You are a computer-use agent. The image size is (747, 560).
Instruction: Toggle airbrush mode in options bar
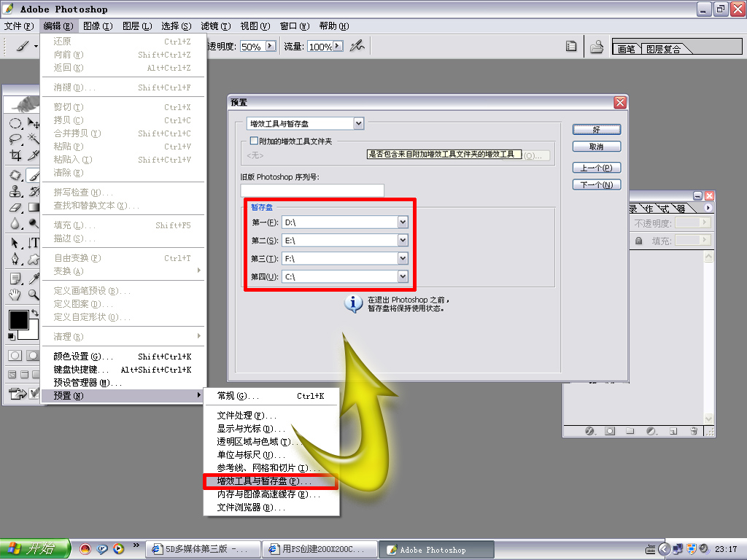[x=357, y=46]
